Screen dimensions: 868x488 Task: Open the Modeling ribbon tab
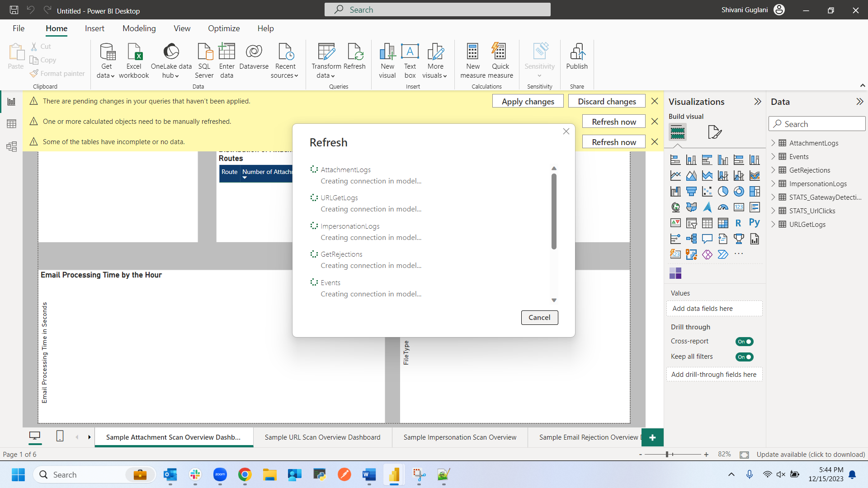139,28
